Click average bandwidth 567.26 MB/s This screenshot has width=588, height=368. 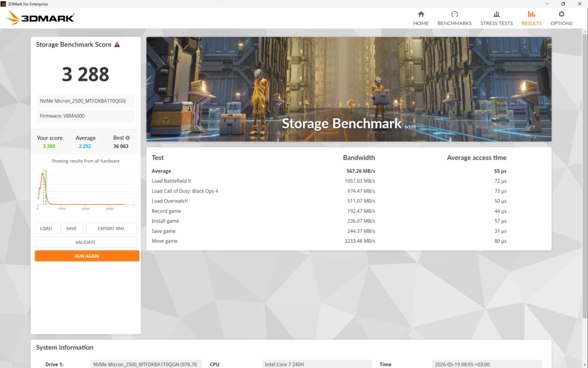(361, 171)
